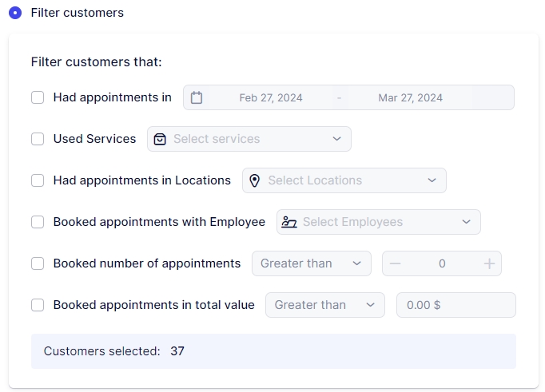The height and width of the screenshot is (392, 545).
Task: Toggle Booked appointments with Employee checkbox
Action: pyautogui.click(x=38, y=222)
